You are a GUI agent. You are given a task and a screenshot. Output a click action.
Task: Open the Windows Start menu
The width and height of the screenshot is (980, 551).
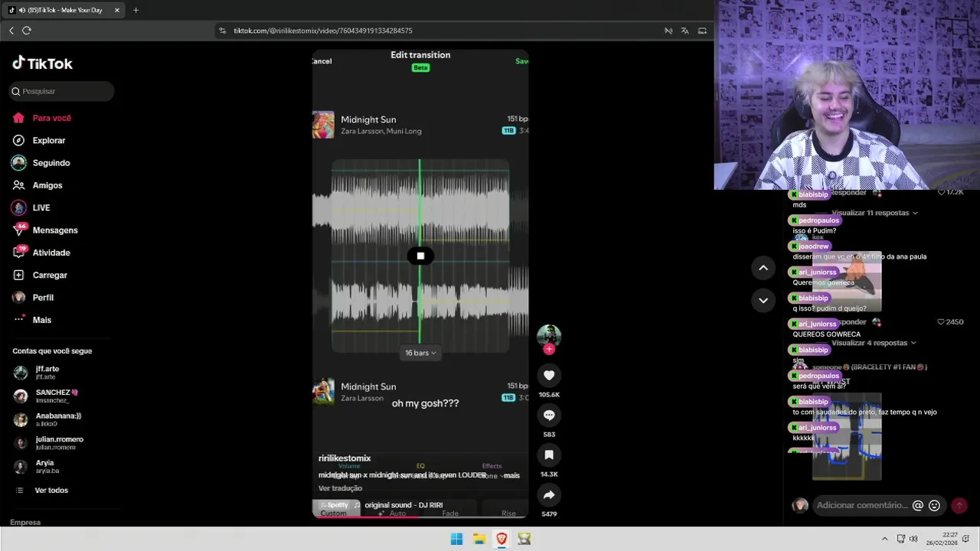pyautogui.click(x=456, y=539)
